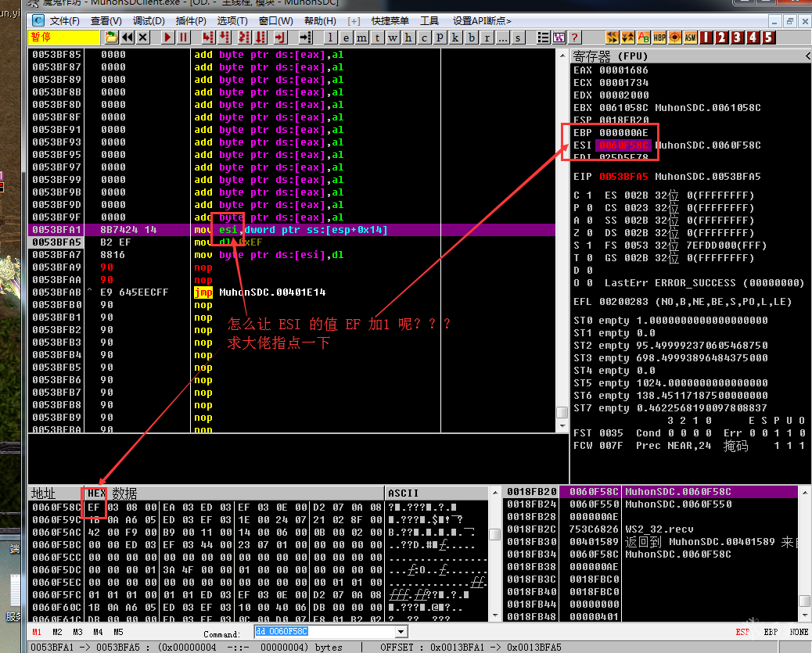The width and height of the screenshot is (812, 653).
Task: Show the CPU window with the 'c' button
Action: [424, 38]
